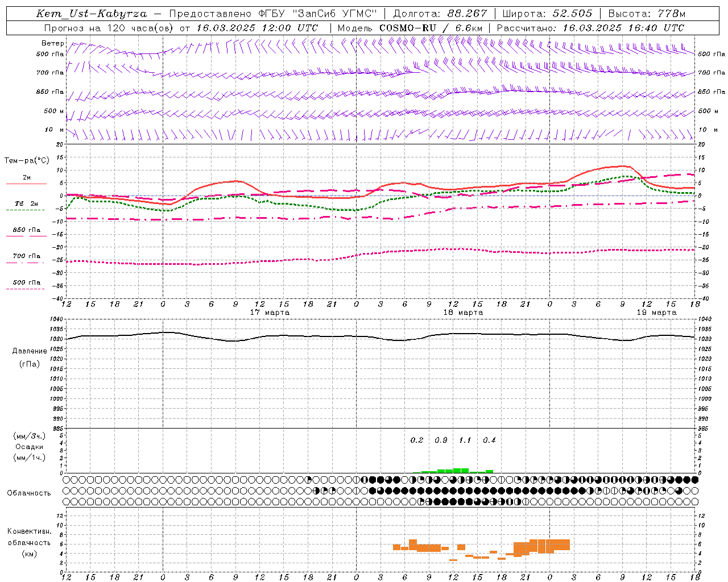Select the Долгота: 88.267 value
Screen dimensions: 728x582
[x=440, y=14]
